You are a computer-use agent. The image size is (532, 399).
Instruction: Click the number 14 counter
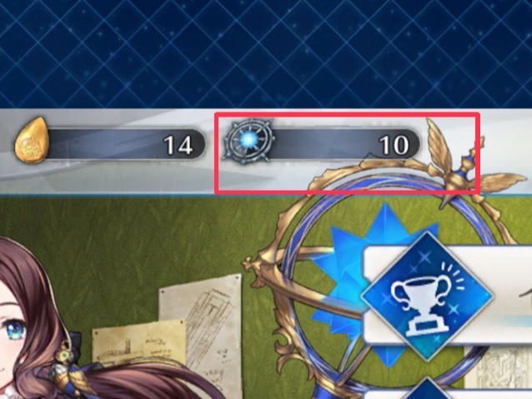178,146
